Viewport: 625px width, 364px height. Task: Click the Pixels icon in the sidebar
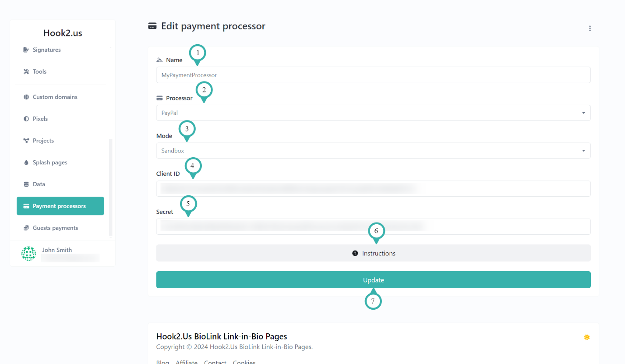[x=25, y=119]
